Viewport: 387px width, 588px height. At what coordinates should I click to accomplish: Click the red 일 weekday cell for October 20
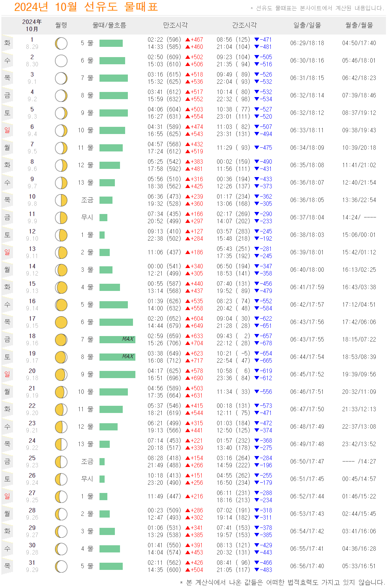(x=7, y=374)
